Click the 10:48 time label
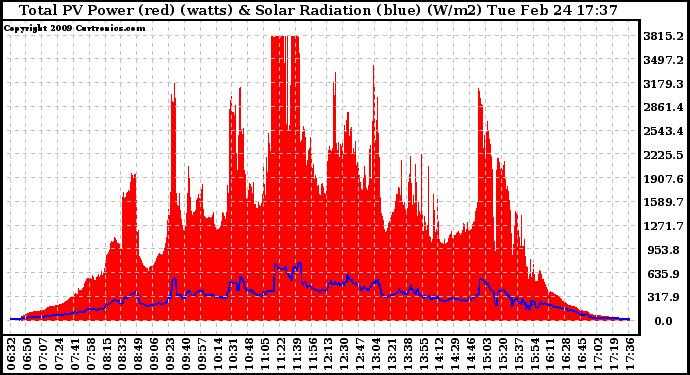The height and width of the screenshot is (375, 690). point(249,353)
